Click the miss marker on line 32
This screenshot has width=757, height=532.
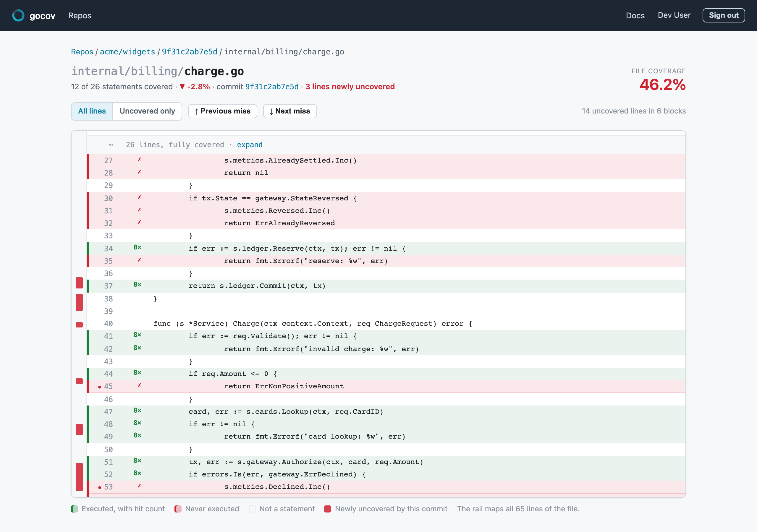point(139,223)
